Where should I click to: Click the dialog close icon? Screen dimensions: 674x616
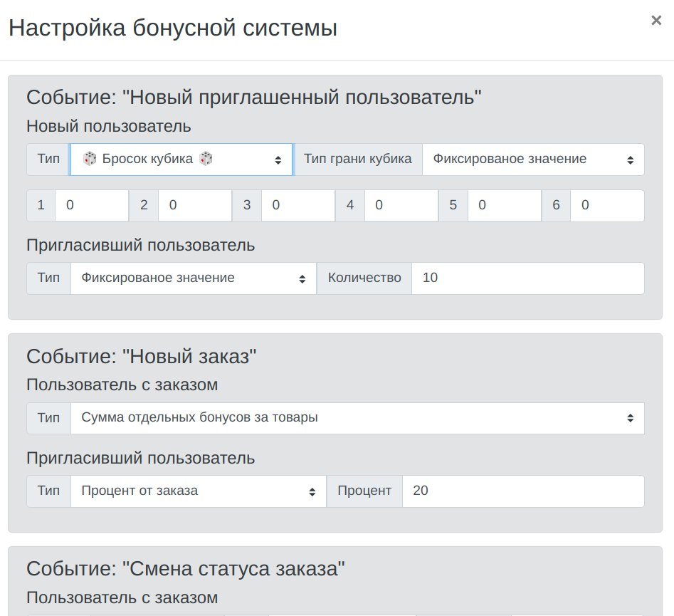point(655,21)
